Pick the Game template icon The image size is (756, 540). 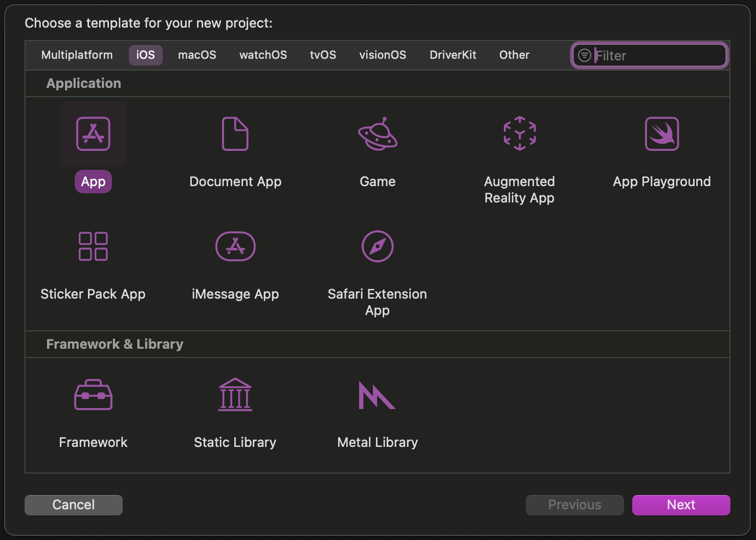377,134
